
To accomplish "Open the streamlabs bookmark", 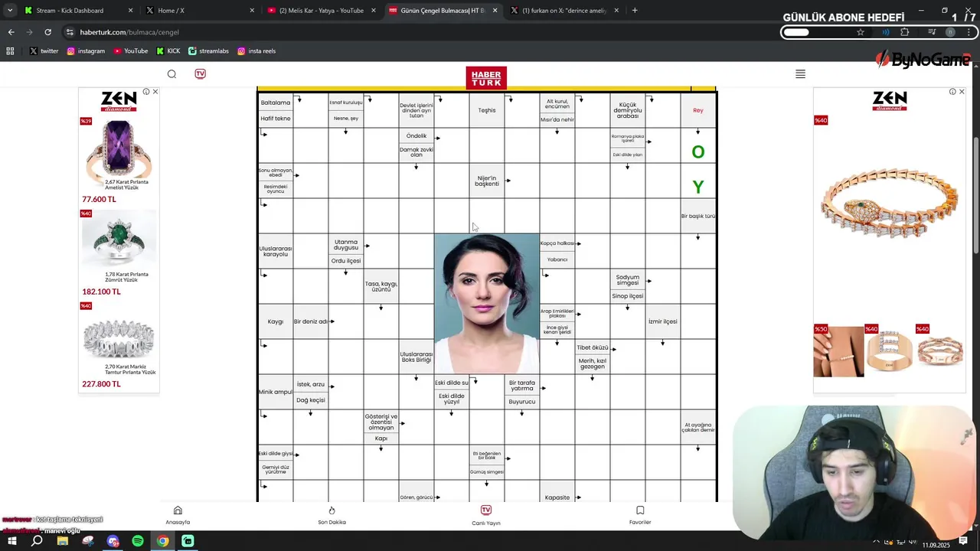I will point(208,51).
